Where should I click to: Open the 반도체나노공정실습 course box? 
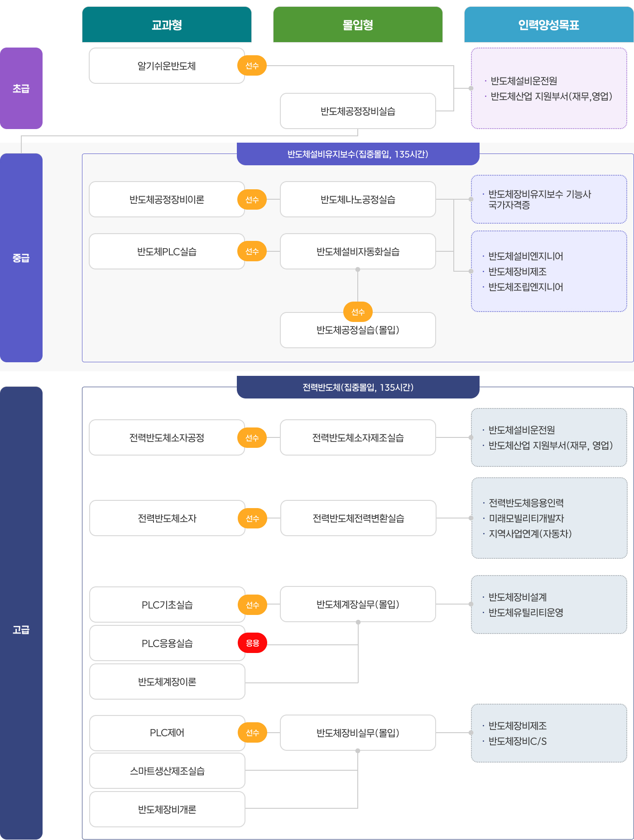tap(358, 199)
